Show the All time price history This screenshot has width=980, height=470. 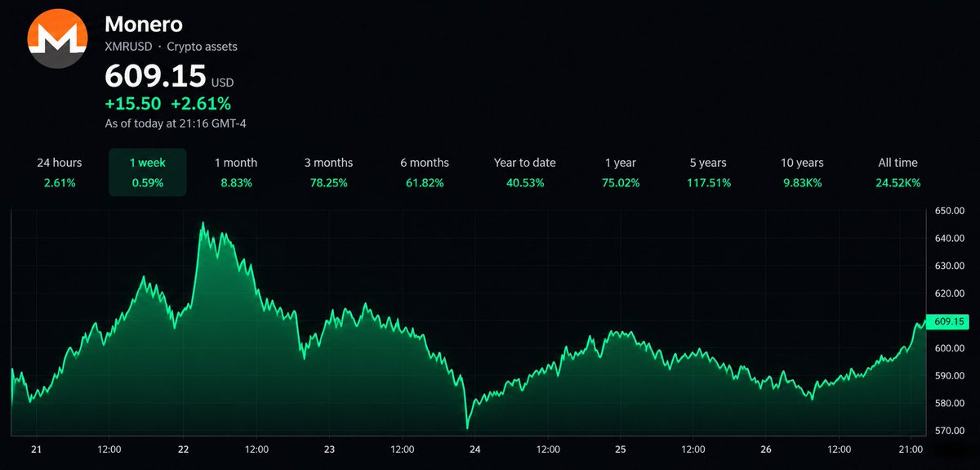tap(898, 172)
